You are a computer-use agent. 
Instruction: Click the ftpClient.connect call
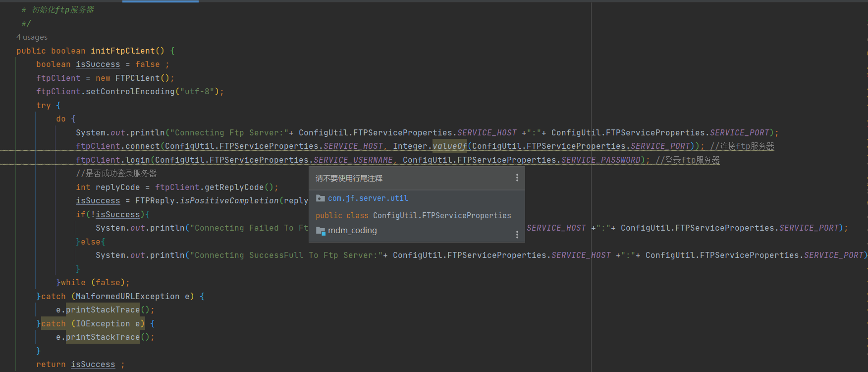(x=118, y=146)
